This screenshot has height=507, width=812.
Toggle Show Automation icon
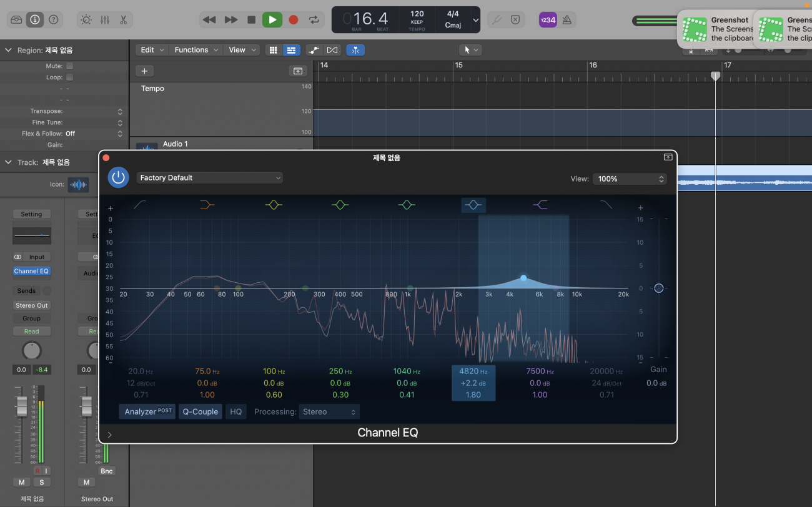coord(314,50)
